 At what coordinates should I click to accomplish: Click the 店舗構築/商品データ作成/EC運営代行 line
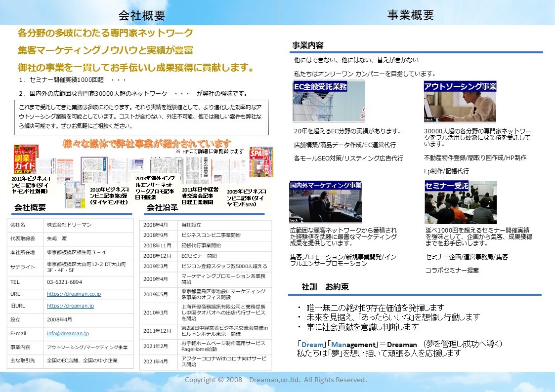point(345,145)
